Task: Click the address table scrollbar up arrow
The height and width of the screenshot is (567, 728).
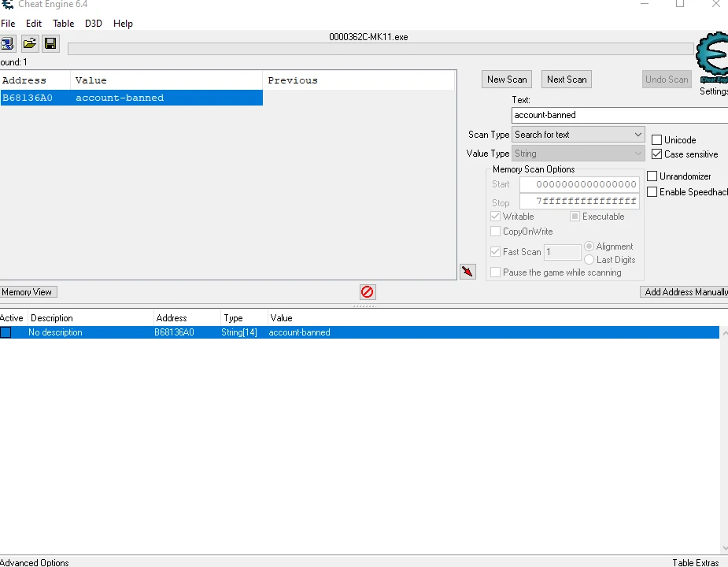Action: click(724, 333)
